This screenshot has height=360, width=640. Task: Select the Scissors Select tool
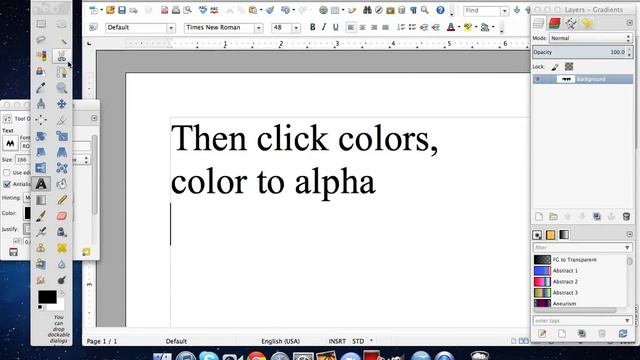click(x=62, y=56)
